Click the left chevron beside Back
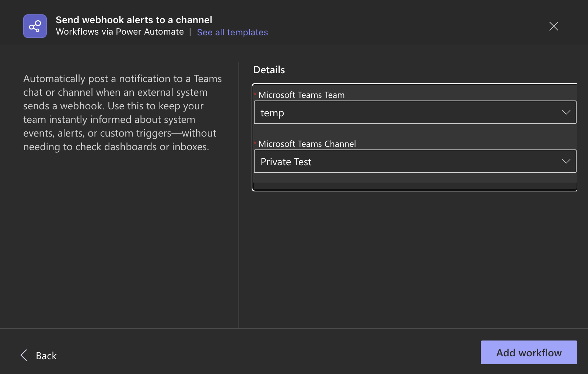This screenshot has width=588, height=374. [24, 355]
